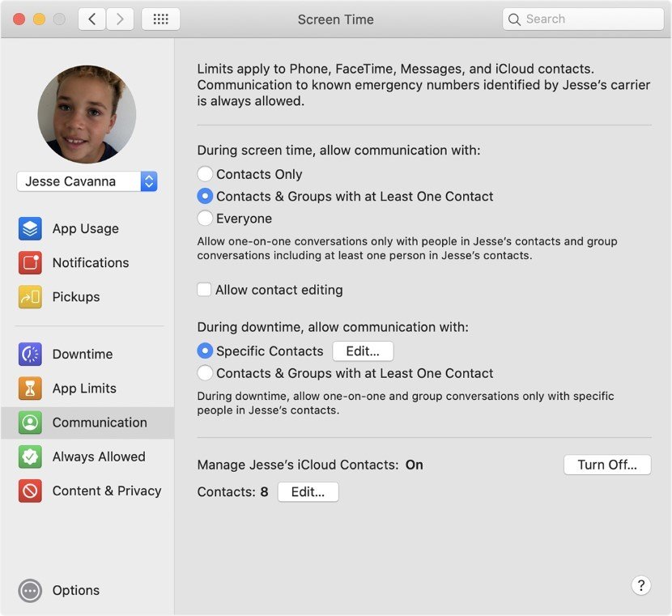The width and height of the screenshot is (672, 616).
Task: Show all preferences grid button
Action: (161, 19)
